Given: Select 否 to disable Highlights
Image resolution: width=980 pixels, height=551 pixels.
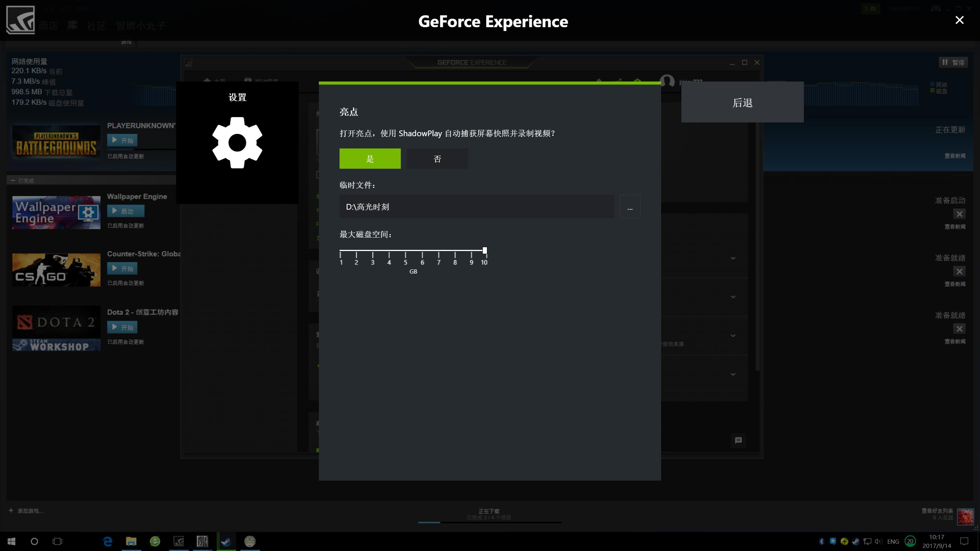Looking at the screenshot, I should point(437,159).
